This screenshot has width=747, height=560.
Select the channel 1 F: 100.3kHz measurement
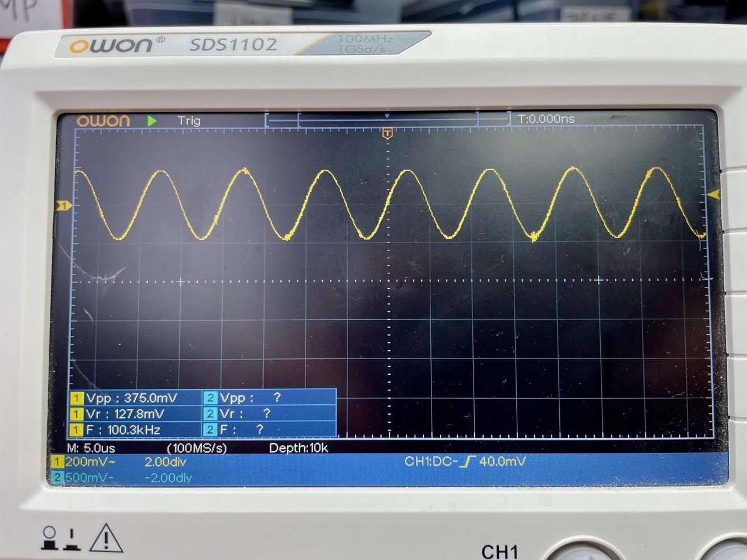pos(123,430)
